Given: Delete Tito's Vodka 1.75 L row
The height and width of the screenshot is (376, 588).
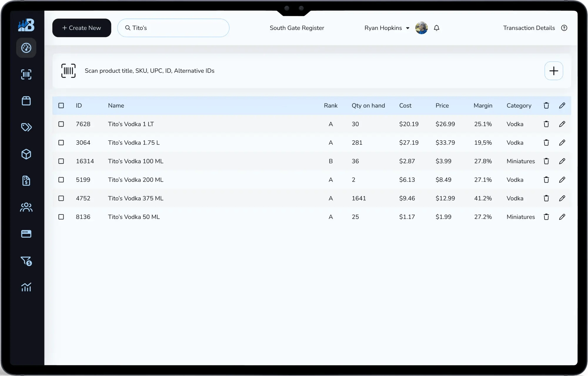Looking at the screenshot, I should click(x=546, y=142).
